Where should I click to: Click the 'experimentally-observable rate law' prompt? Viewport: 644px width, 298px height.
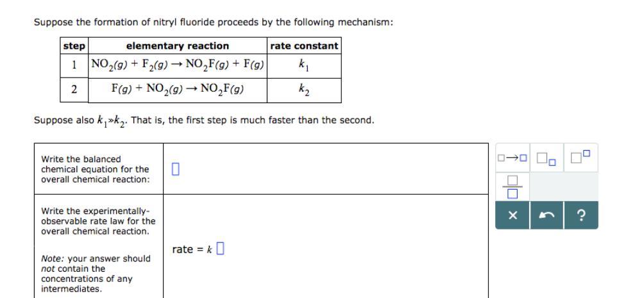pyautogui.click(x=98, y=220)
